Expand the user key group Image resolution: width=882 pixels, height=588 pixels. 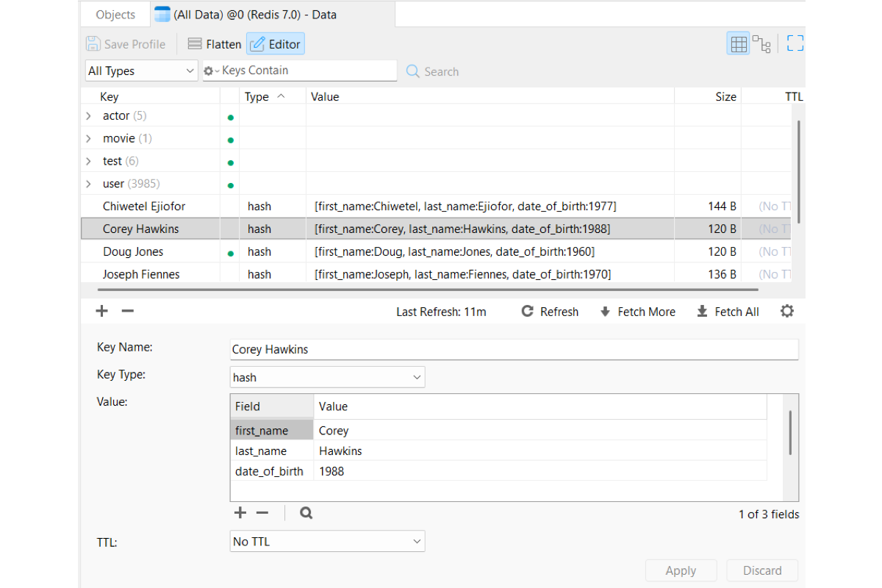coord(88,184)
